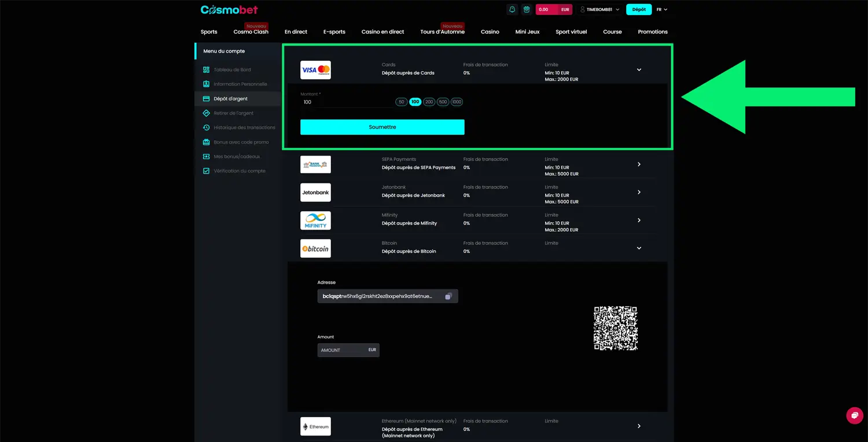Click the Montant input field

346,102
